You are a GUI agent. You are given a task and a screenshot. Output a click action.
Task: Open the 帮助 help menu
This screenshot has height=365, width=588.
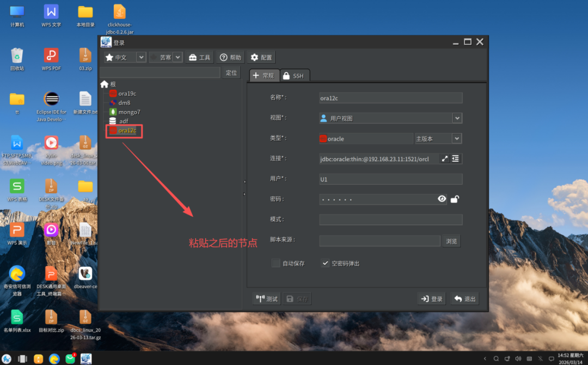[230, 57]
